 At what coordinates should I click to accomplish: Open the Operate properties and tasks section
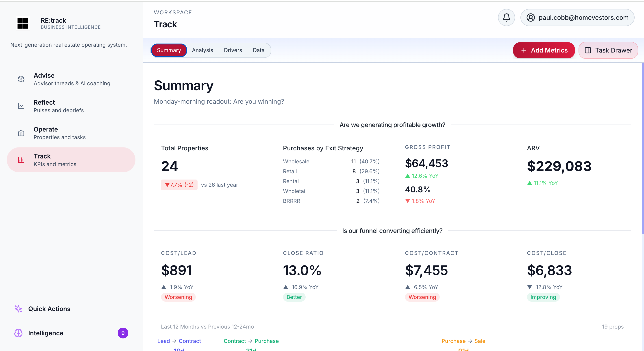click(60, 133)
